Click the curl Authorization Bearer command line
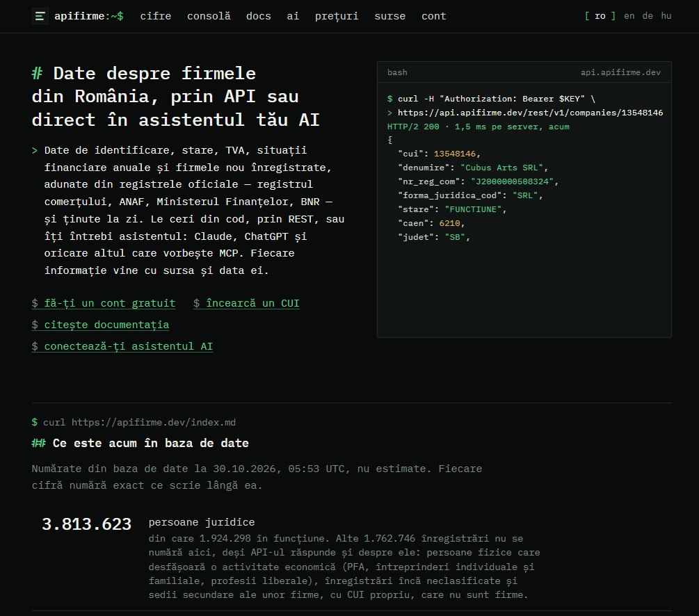The width and height of the screenshot is (699, 616). (x=491, y=99)
